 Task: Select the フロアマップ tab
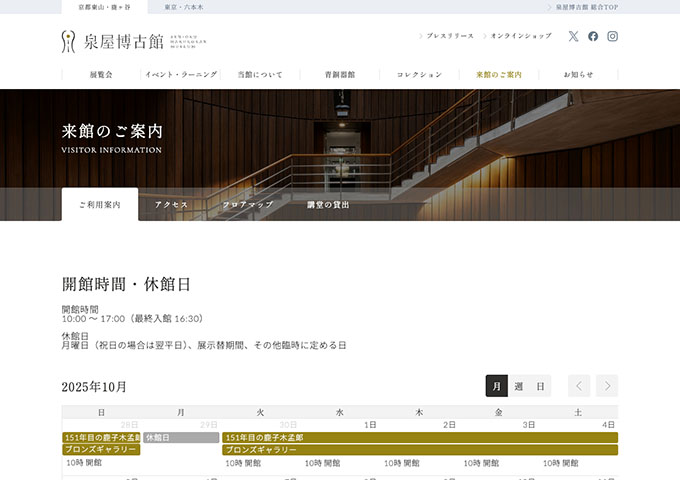pyautogui.click(x=247, y=204)
